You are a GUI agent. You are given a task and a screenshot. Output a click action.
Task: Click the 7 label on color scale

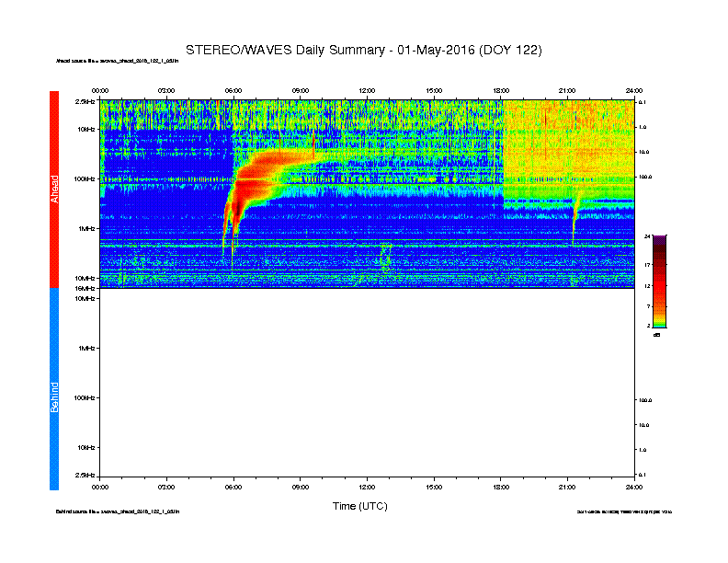(649, 306)
